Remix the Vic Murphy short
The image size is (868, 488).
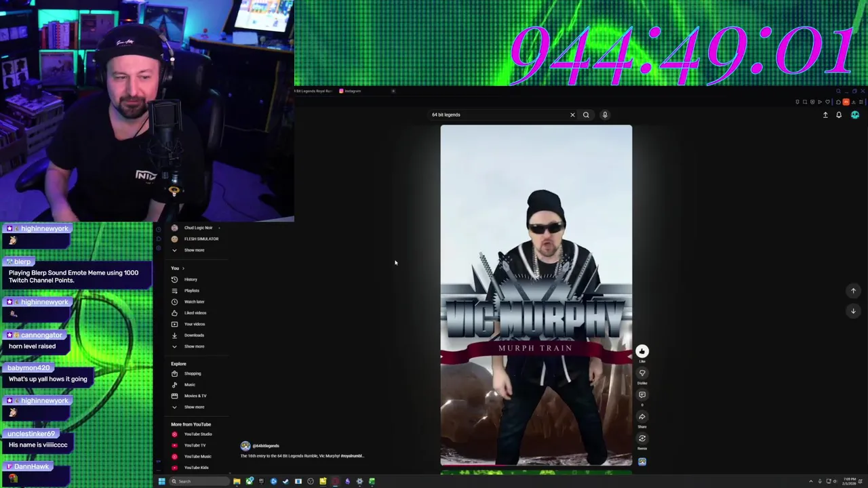click(x=642, y=438)
